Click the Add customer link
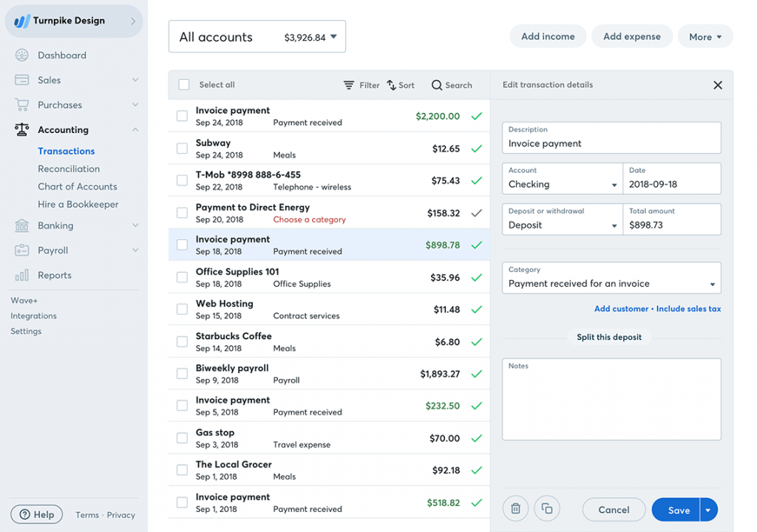Screen dimensions: 757x532 621,309
